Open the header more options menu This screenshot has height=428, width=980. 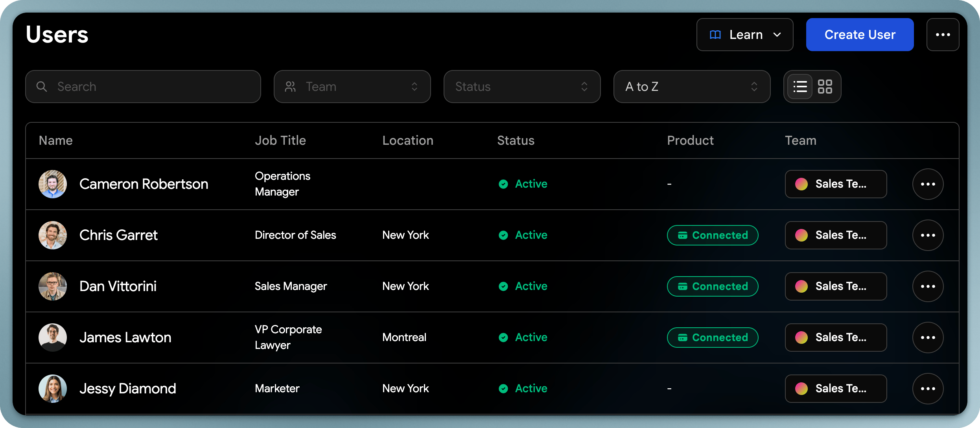[x=943, y=35]
